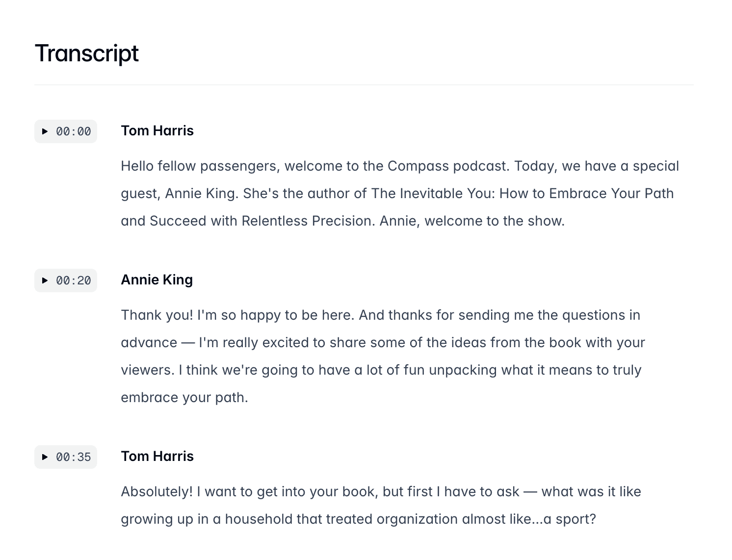Image resolution: width=732 pixels, height=560 pixels.
Task: Click the play arrow icon beside 00:00
Action: tap(44, 131)
